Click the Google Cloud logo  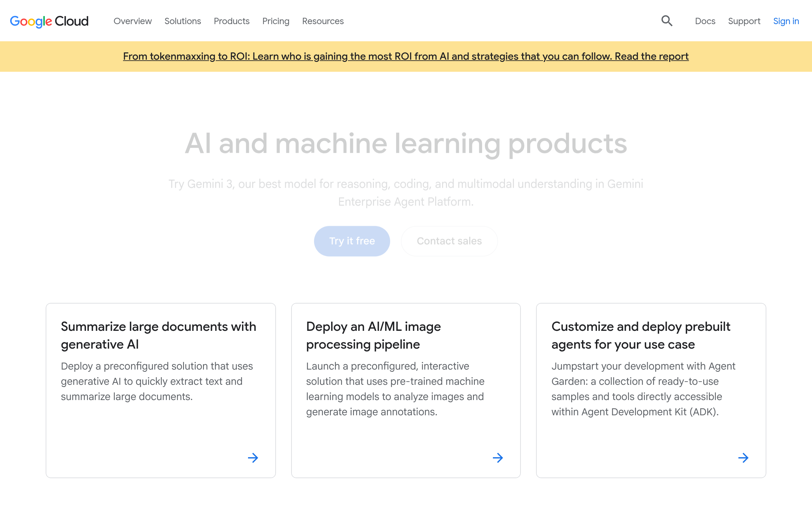pyautogui.click(x=49, y=21)
